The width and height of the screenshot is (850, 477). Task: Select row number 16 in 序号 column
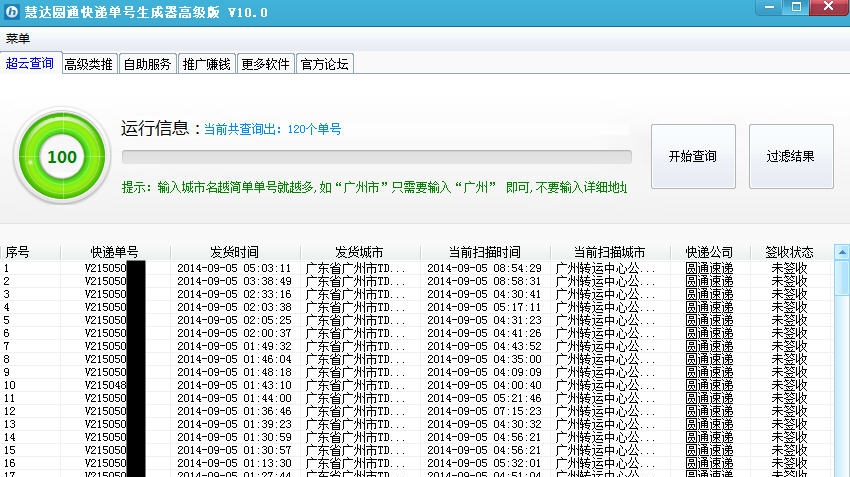[x=10, y=463]
